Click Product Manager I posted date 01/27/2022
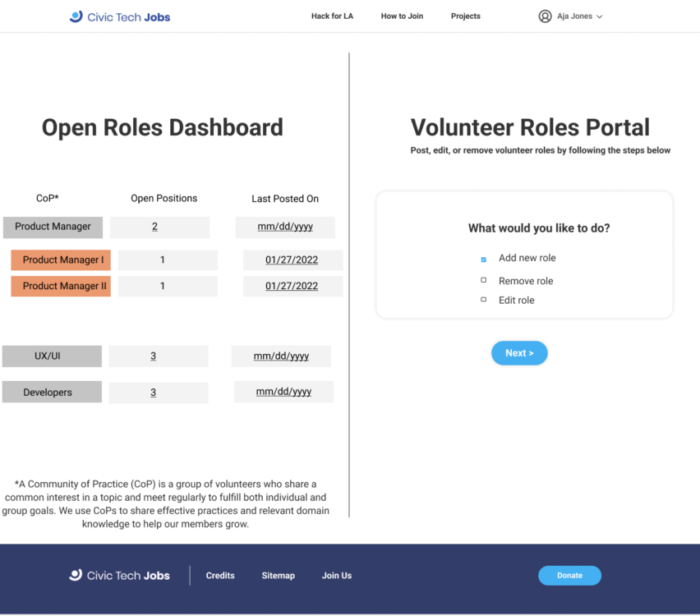 click(292, 260)
